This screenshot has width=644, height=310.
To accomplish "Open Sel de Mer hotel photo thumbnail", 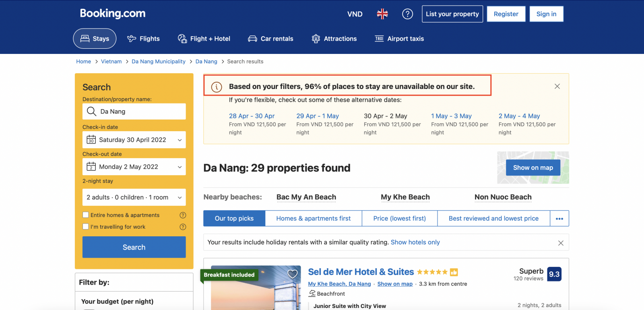I will (x=256, y=287).
